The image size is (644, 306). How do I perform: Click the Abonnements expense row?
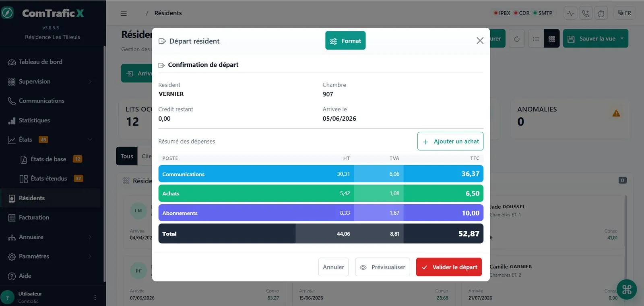click(321, 213)
